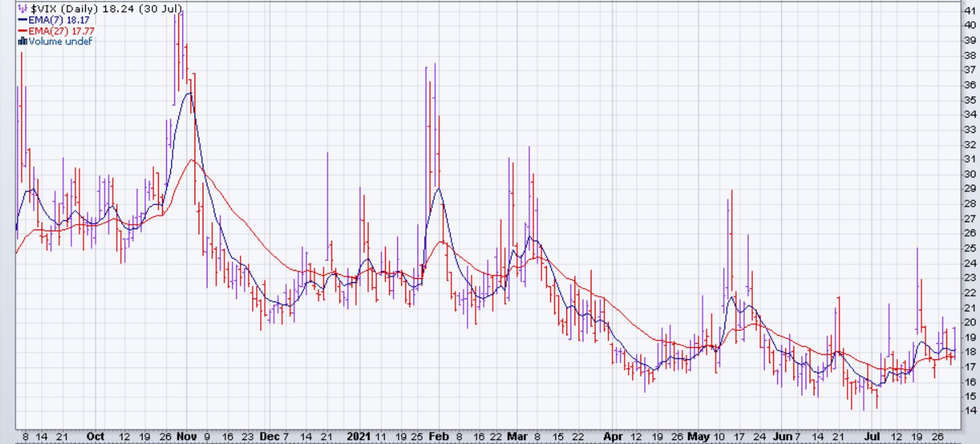Viewport: 980px width, 444px height.
Task: Click the May label on the date axis
Action: tap(698, 436)
